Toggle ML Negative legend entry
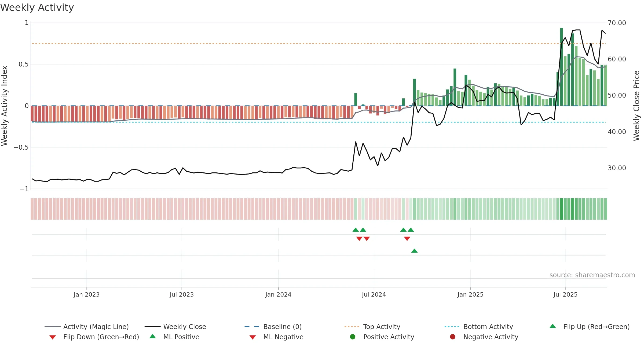This screenshot has height=362, width=644. 276,337
